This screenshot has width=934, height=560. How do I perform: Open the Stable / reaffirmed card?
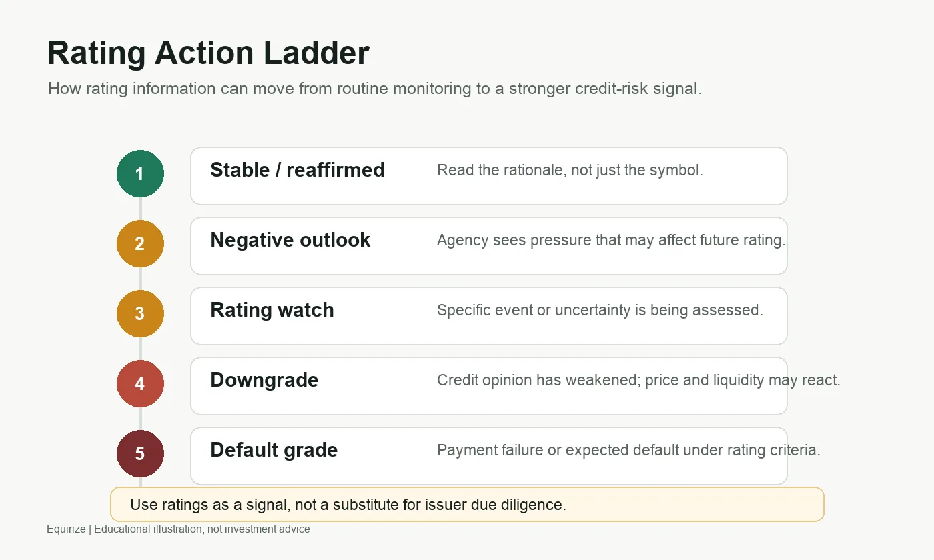(489, 176)
